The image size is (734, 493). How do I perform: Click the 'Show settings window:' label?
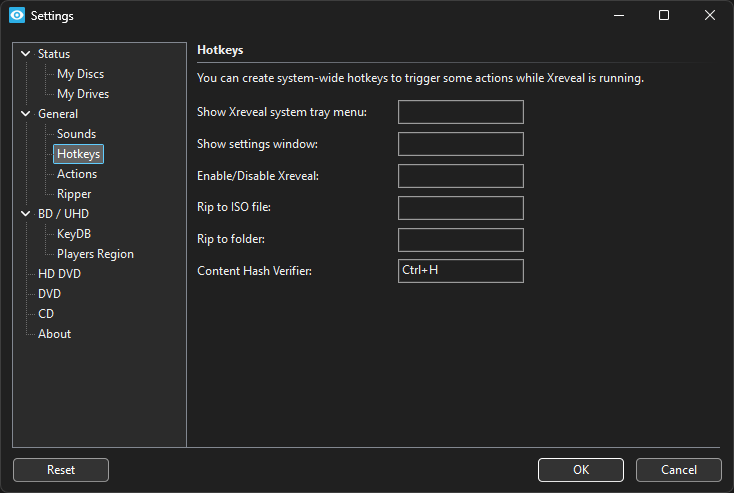click(x=257, y=144)
